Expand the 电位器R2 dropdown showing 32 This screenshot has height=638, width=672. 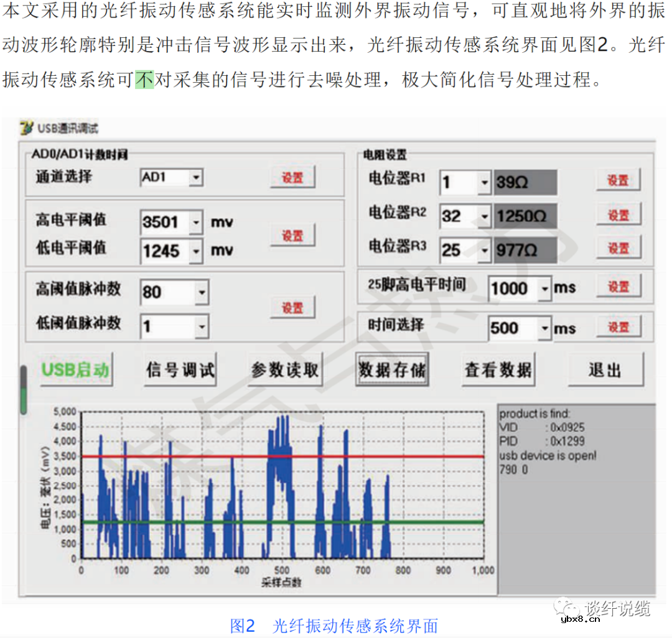[x=483, y=216]
